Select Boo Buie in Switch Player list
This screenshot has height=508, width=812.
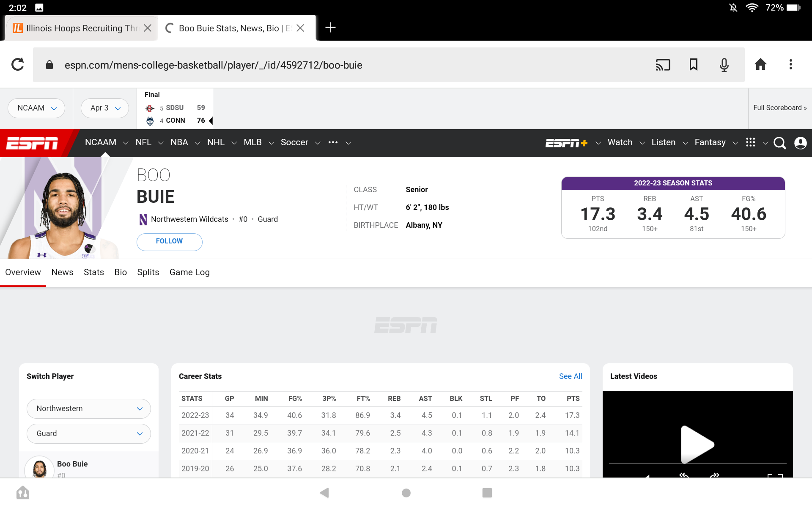tap(89, 466)
